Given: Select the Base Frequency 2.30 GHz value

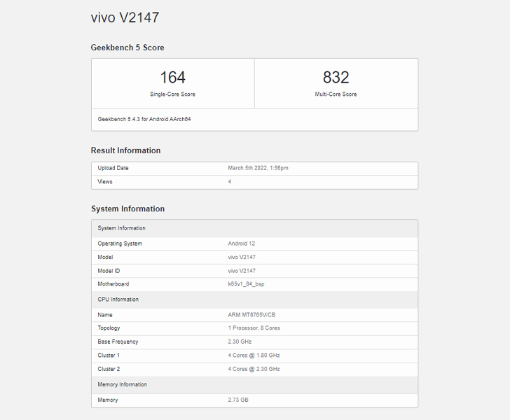Looking at the screenshot, I should click(x=240, y=342).
